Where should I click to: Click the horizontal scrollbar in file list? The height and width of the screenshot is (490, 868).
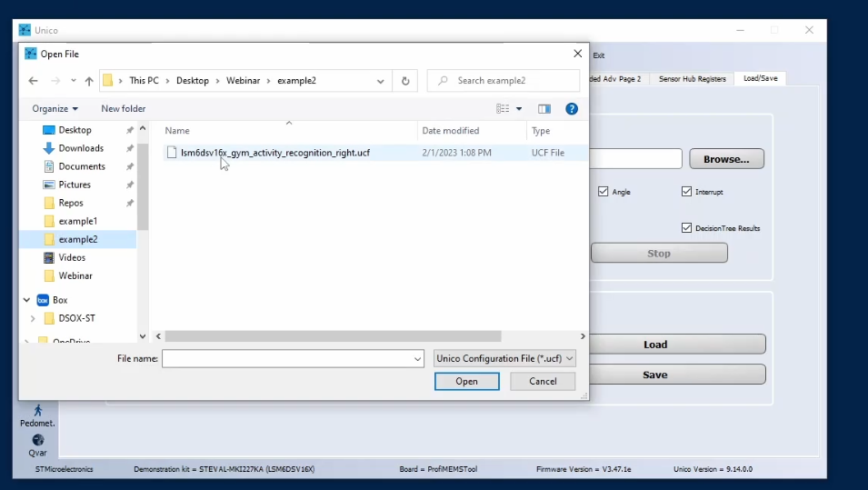[x=333, y=336]
